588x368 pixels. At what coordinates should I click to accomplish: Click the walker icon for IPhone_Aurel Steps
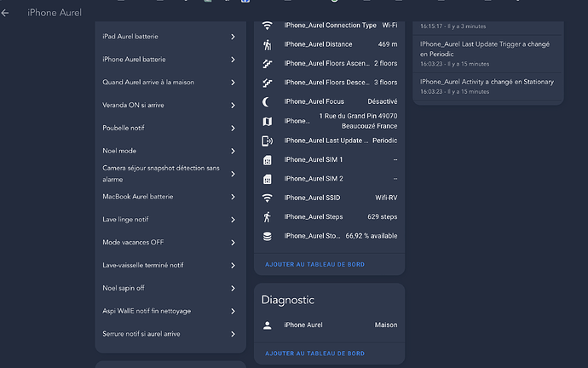267,217
